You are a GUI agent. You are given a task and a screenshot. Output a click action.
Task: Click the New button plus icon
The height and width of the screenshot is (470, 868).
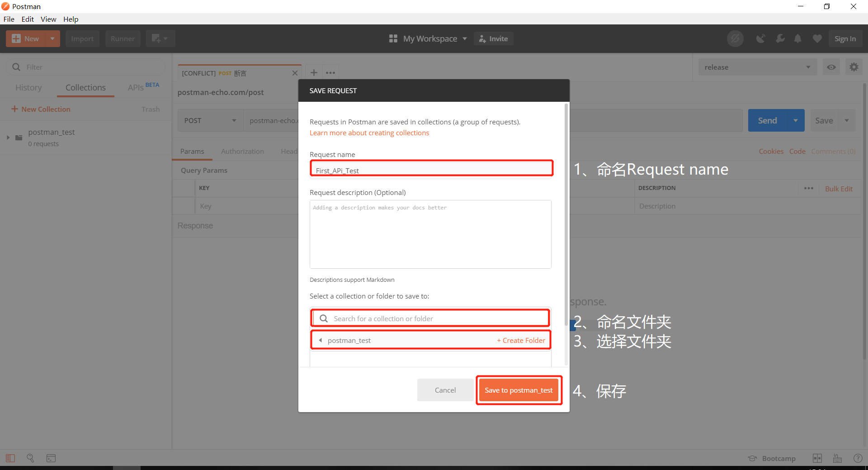(x=16, y=39)
